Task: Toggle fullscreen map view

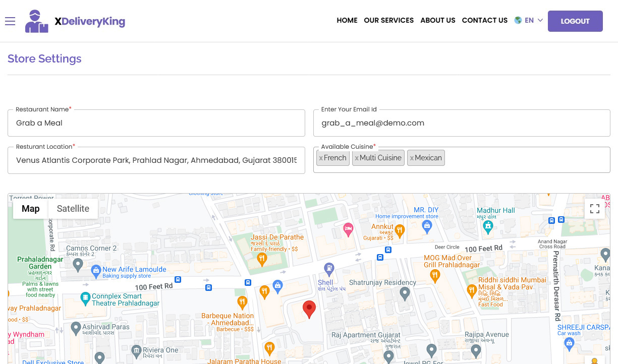Action: coord(594,209)
